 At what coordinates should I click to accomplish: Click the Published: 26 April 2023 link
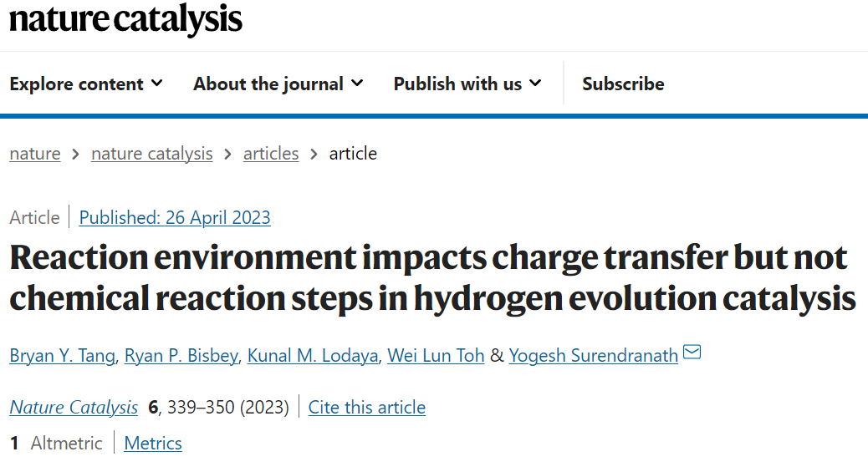click(x=175, y=217)
